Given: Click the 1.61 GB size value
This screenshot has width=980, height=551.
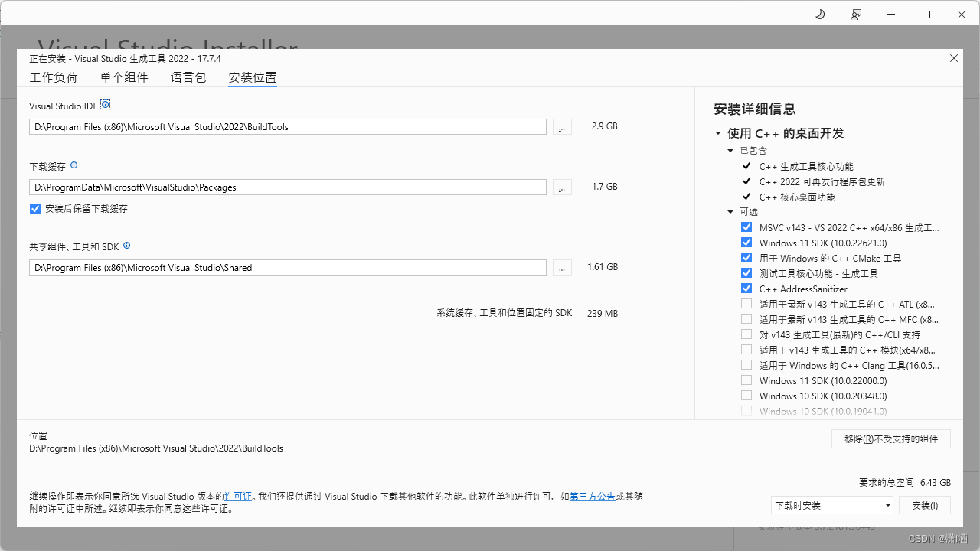Looking at the screenshot, I should pyautogui.click(x=603, y=267).
